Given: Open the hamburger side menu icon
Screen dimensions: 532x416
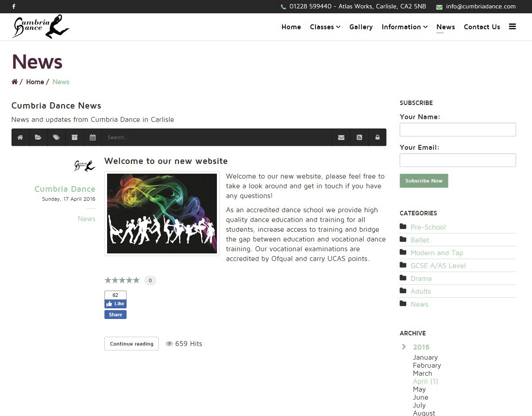Looking at the screenshot, I should (512, 27).
